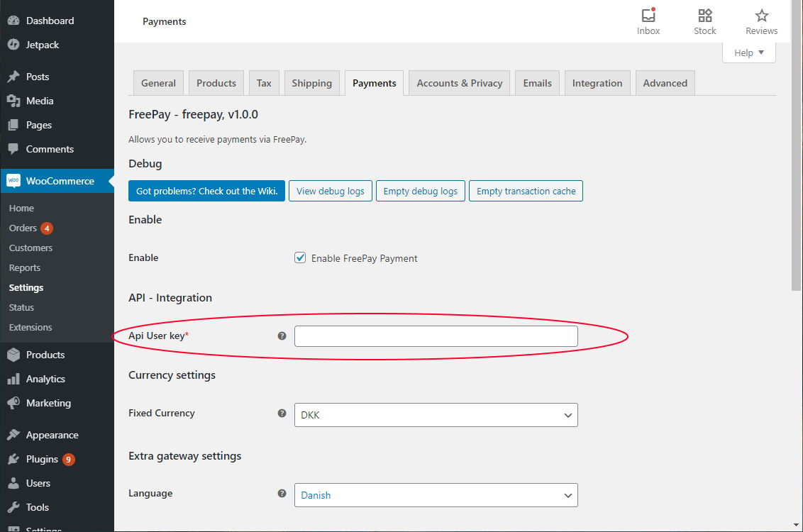The width and height of the screenshot is (803, 532).
Task: Click the View debug logs button
Action: (330, 191)
